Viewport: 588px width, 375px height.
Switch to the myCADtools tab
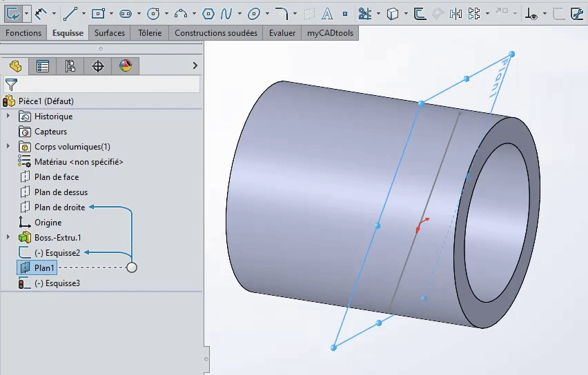click(330, 33)
